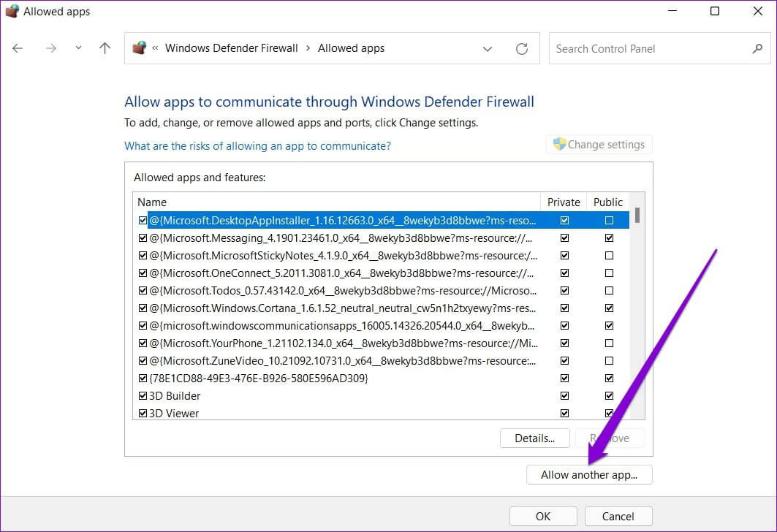Toggle Private for Microsoft.ZuneVideo
Screen dimensions: 777x532
(564, 360)
